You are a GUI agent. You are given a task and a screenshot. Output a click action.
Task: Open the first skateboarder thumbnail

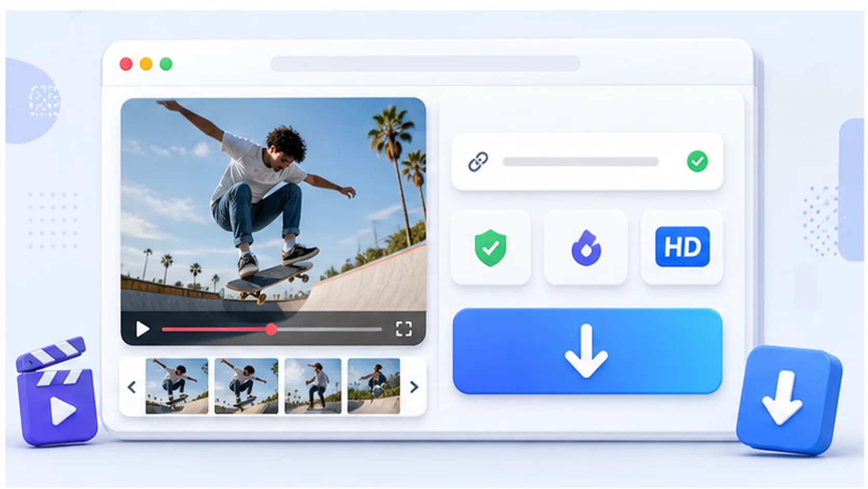pos(177,386)
